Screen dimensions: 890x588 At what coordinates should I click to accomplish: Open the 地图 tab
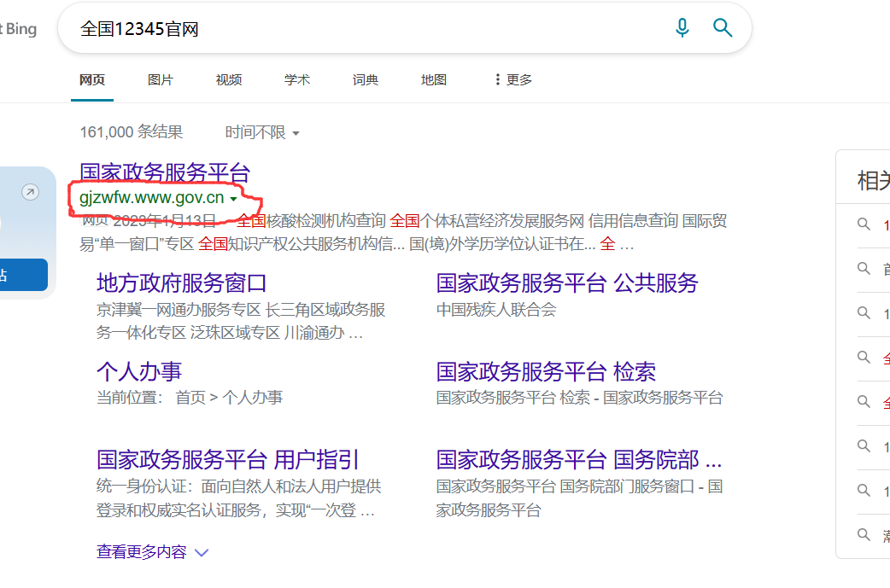point(434,80)
